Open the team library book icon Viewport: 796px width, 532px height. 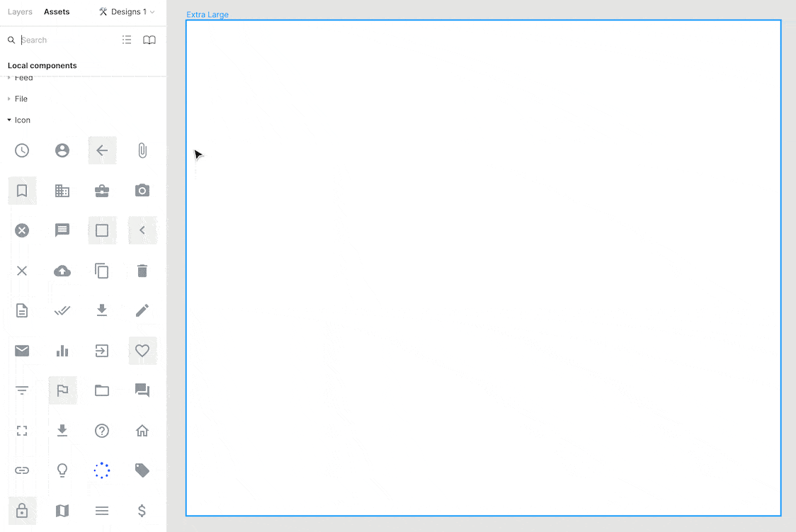coord(149,40)
